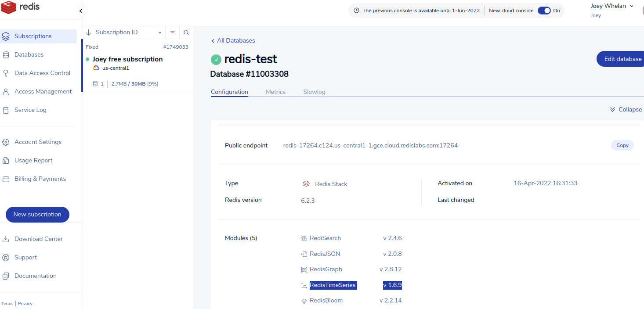
Task: Click the sort direction arrow icon
Action: 88,32
